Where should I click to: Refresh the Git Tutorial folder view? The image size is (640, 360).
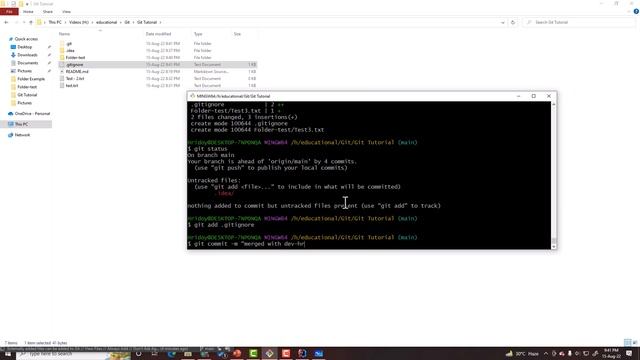click(513, 22)
